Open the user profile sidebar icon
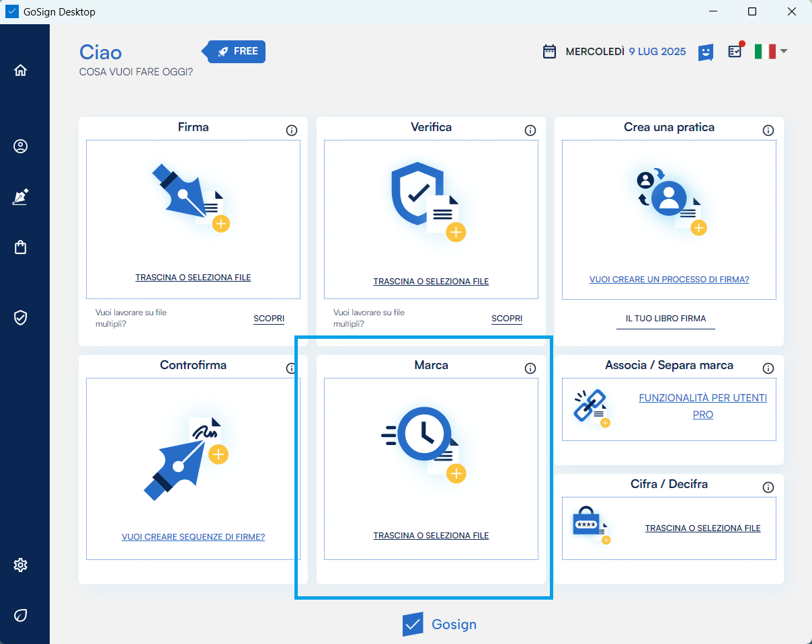The image size is (812, 644). 20,146
